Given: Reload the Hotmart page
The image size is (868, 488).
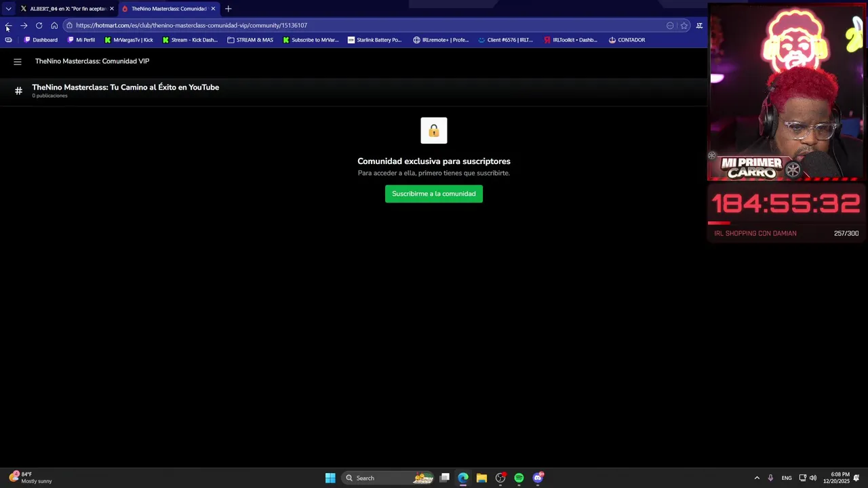Looking at the screenshot, I should [39, 26].
